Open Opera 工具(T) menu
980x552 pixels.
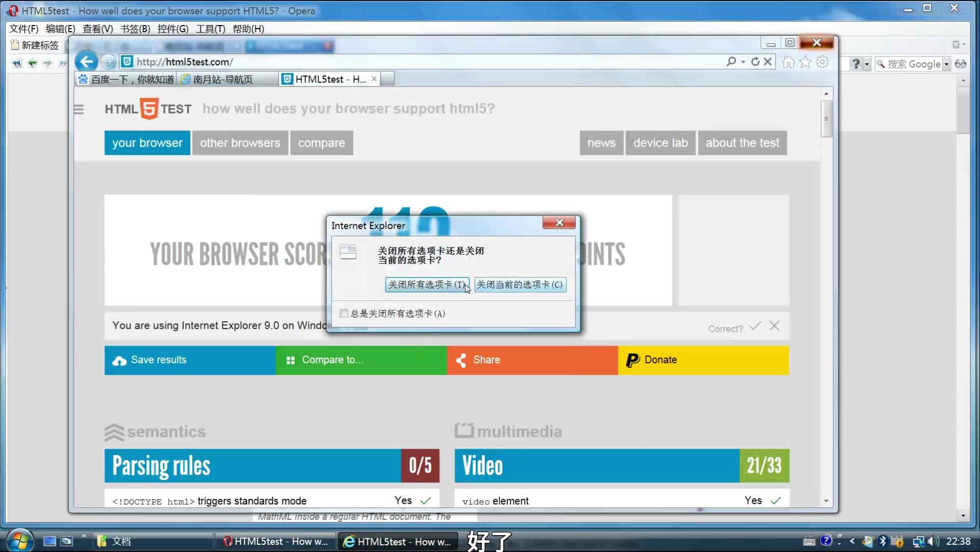[x=210, y=29]
